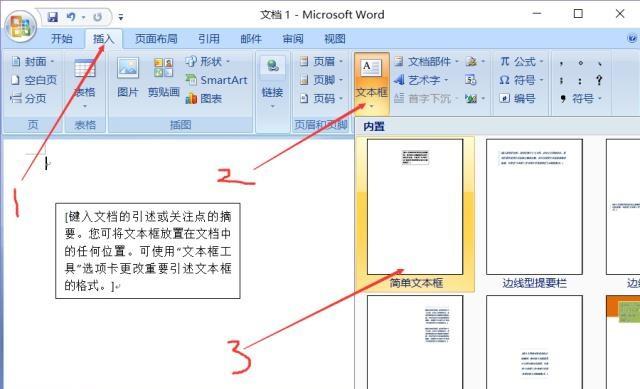Open the table (表格) dropdown

point(85,84)
